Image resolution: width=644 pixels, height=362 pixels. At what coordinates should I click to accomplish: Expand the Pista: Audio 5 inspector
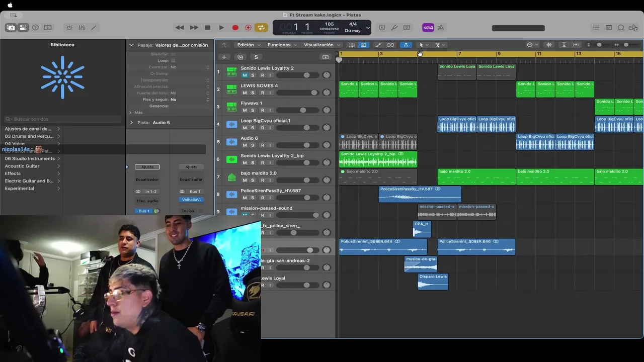tap(131, 122)
